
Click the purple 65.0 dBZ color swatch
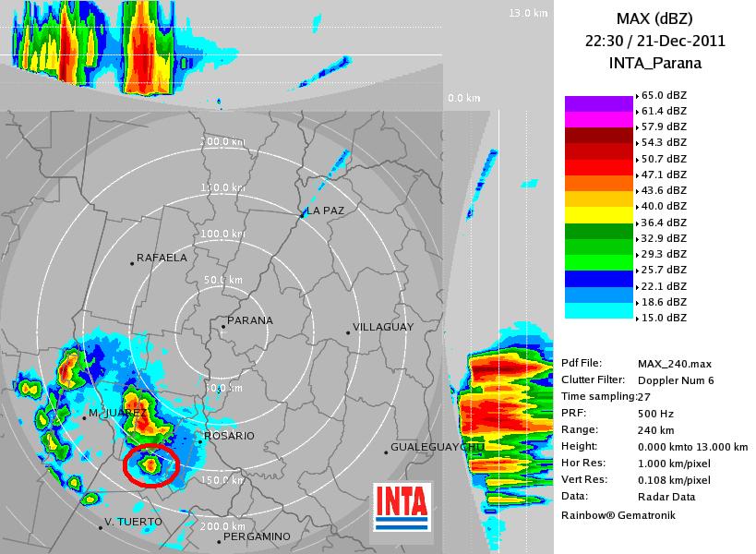(598, 103)
